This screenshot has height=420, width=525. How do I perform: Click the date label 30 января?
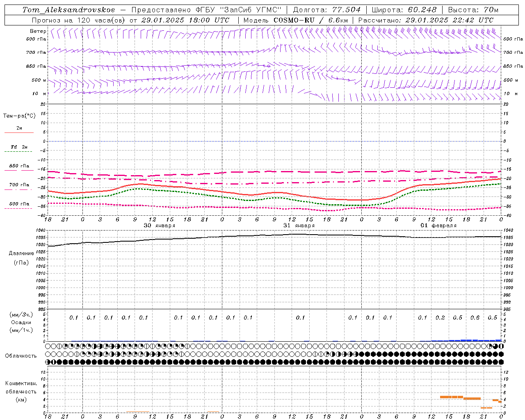click(159, 226)
